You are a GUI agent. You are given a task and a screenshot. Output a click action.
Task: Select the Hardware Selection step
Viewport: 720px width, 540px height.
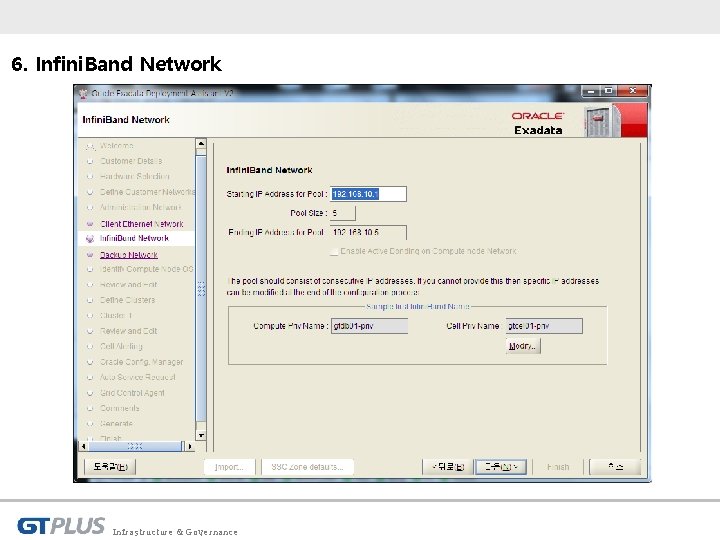135,176
